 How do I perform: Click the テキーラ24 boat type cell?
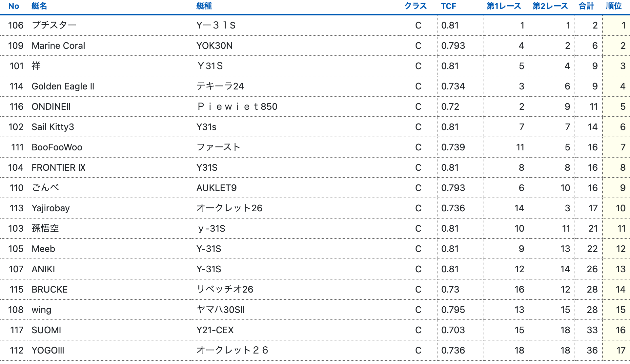[x=220, y=86]
